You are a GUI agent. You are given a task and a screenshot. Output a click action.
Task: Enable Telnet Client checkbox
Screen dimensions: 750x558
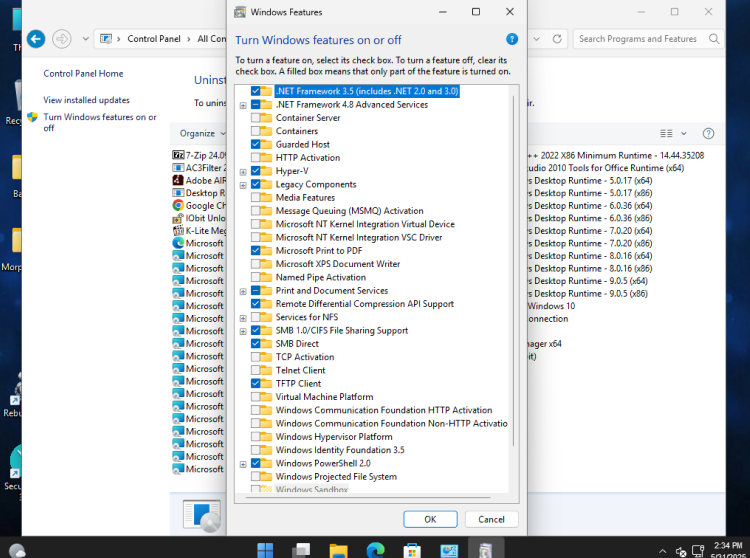coord(255,370)
